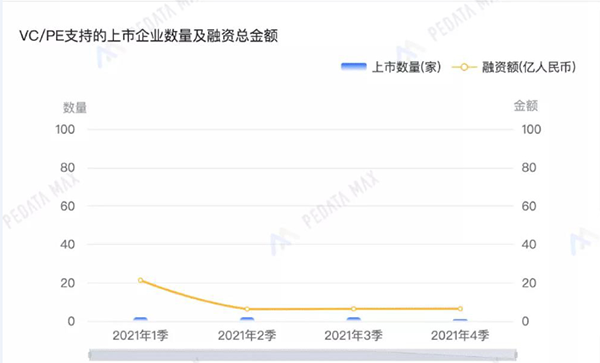Toggle the 上市数量(家) legend series
This screenshot has width=600, height=363.
[391, 67]
